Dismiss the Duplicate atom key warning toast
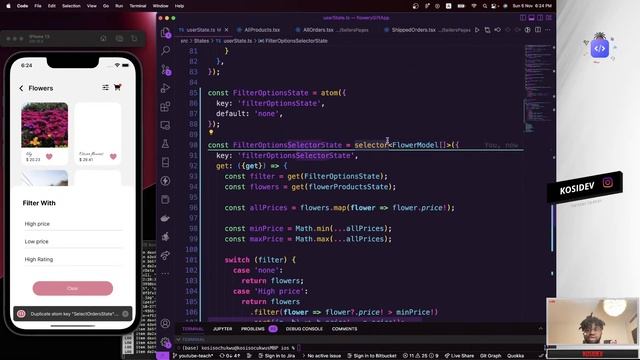Viewport: 640px width, 360px height. pyautogui.click(x=125, y=313)
